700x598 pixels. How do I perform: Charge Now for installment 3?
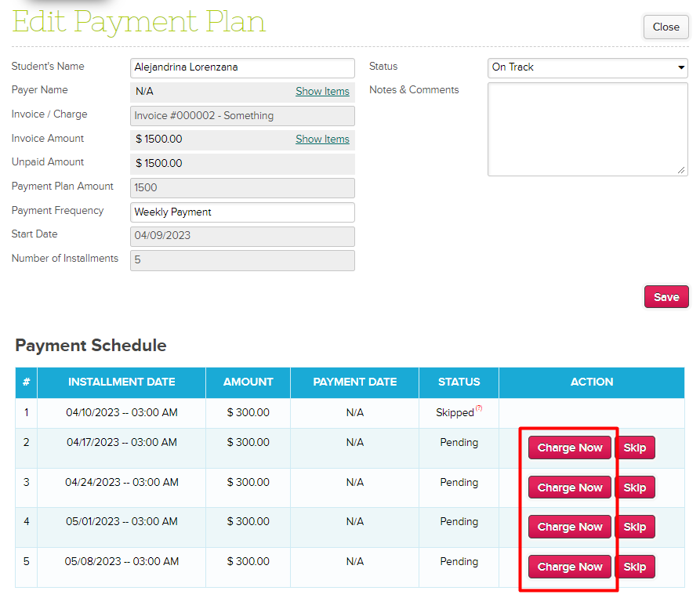tap(569, 487)
